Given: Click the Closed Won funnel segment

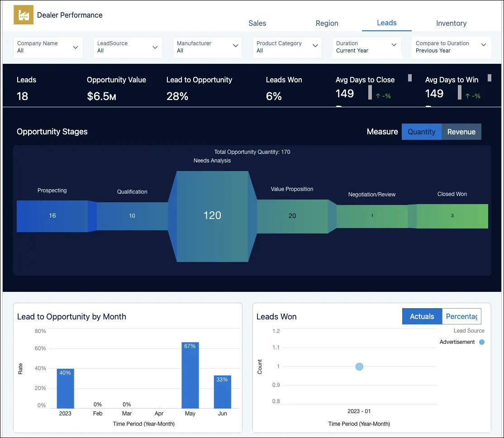Looking at the screenshot, I should tap(452, 216).
